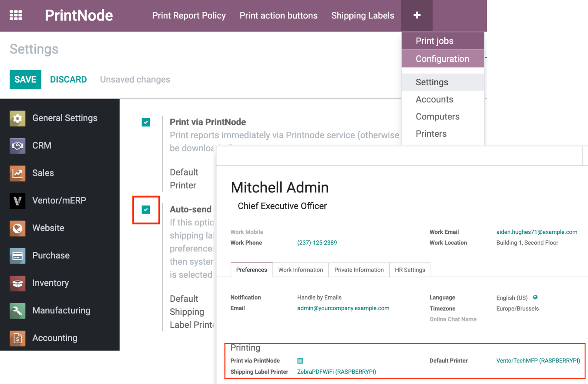Image resolution: width=588 pixels, height=384 pixels.
Task: Switch to the Work Information tab
Action: click(x=301, y=270)
